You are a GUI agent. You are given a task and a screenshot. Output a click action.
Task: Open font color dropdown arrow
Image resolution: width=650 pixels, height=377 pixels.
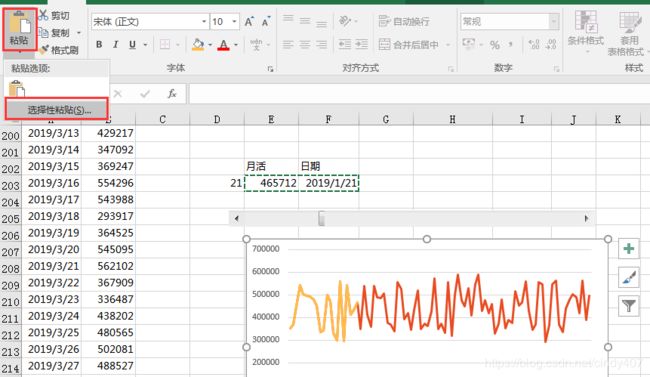236,45
